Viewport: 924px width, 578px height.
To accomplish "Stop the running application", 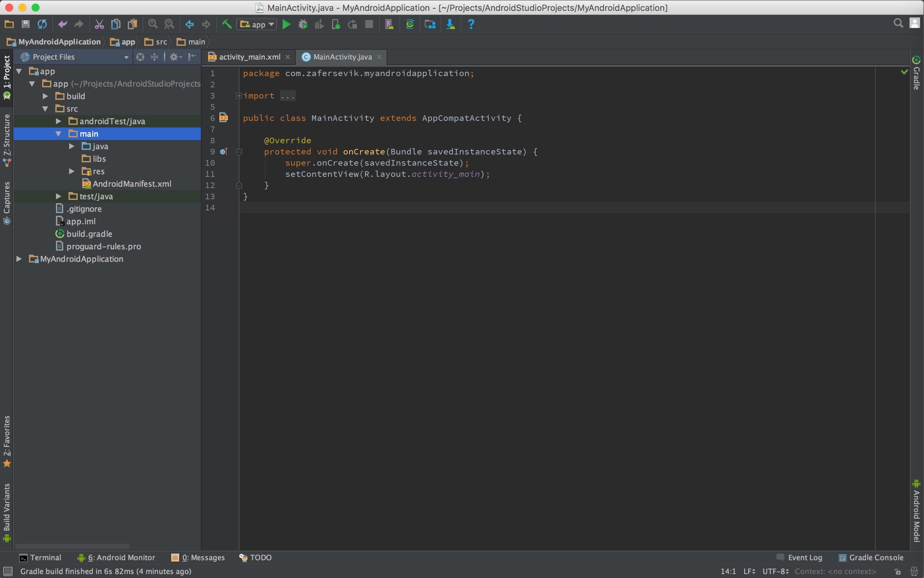I will click(x=369, y=24).
